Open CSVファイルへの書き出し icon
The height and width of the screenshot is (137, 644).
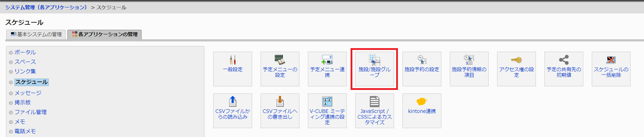click(280, 101)
